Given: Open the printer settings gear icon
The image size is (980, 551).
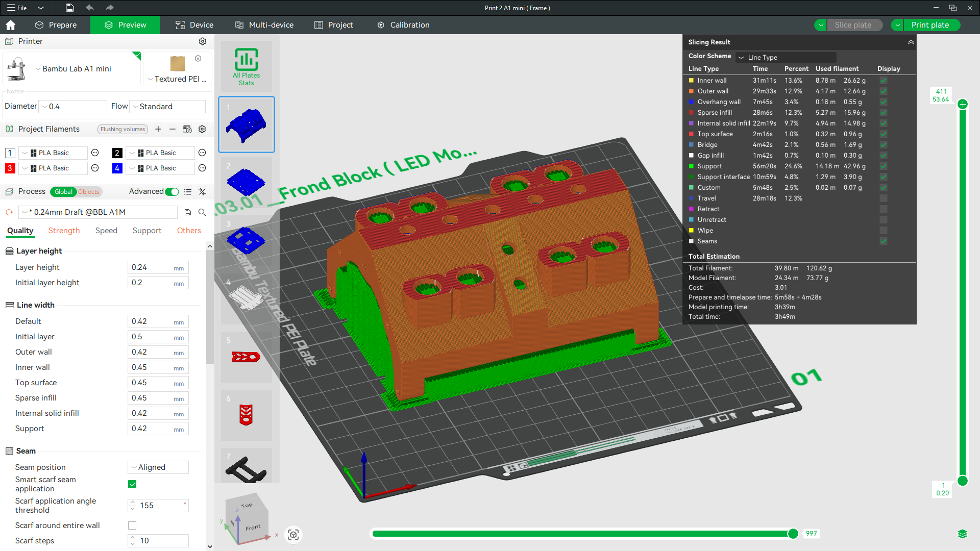Looking at the screenshot, I should (x=203, y=41).
